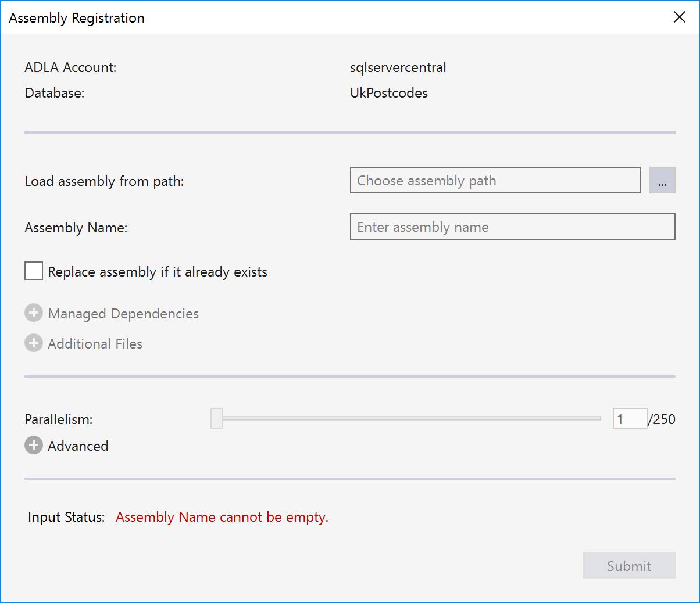700x603 pixels.
Task: Click the Managed Dependencies plus icon
Action: point(34,314)
